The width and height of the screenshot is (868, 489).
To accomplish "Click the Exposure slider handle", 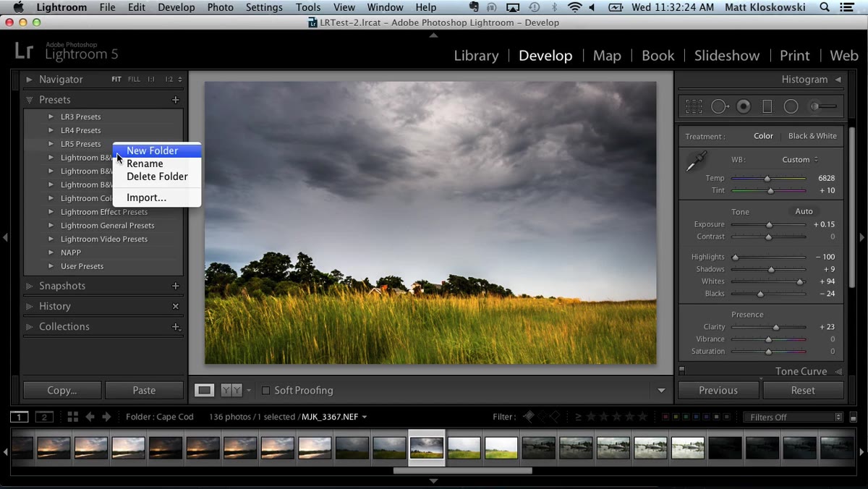I will point(770,224).
